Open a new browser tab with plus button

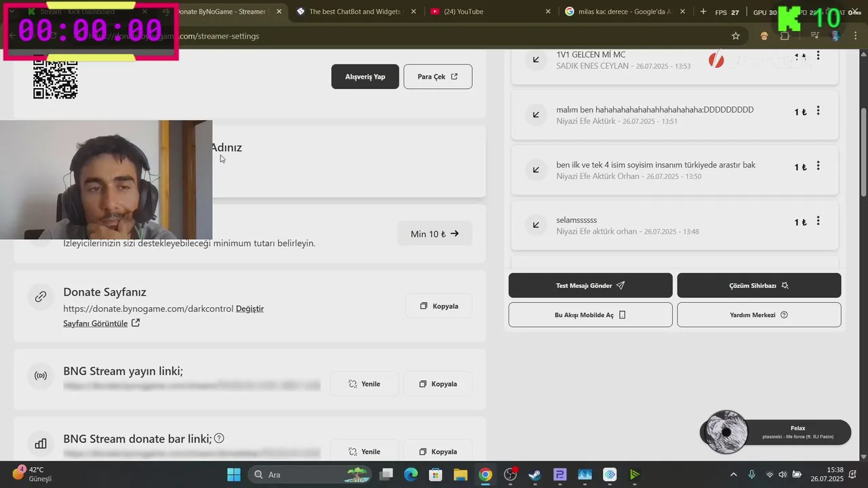click(x=703, y=12)
